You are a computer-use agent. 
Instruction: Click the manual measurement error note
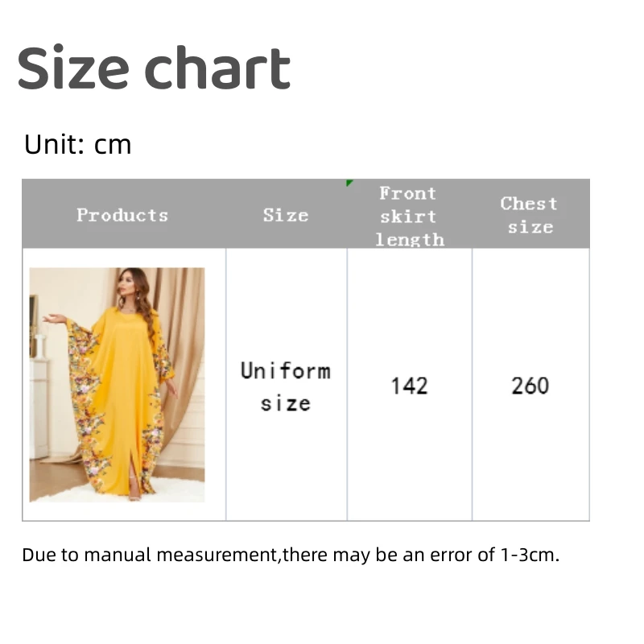290,555
